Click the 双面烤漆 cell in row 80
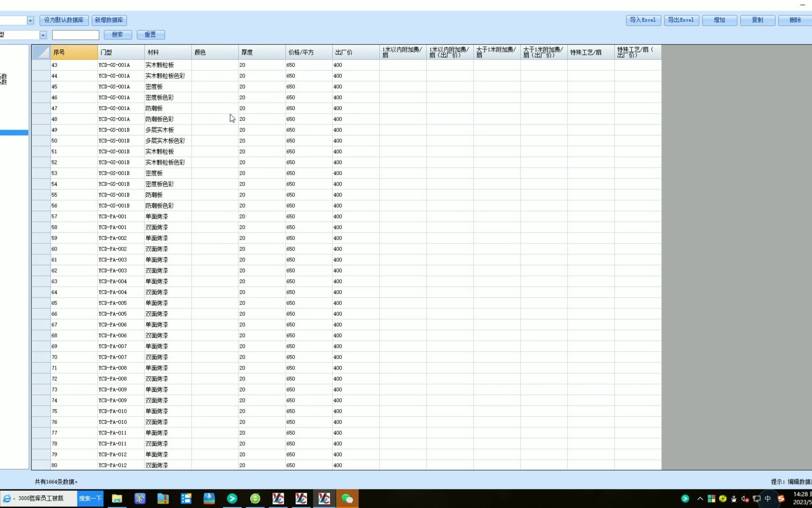812x508 pixels. (168, 465)
